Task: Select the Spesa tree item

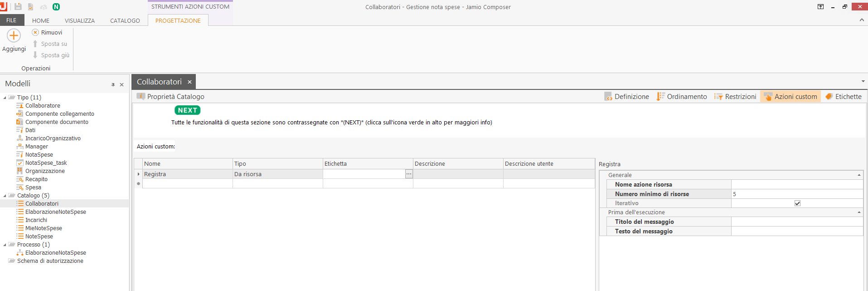Action: (33, 187)
